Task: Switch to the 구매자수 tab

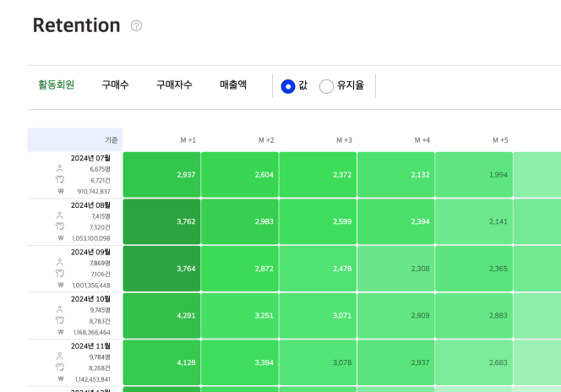Action: pyautogui.click(x=174, y=85)
